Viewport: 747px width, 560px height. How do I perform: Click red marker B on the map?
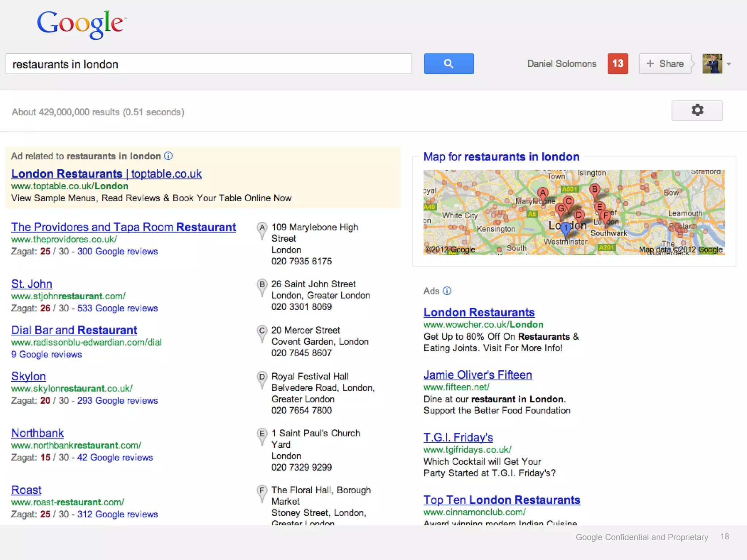(x=595, y=190)
